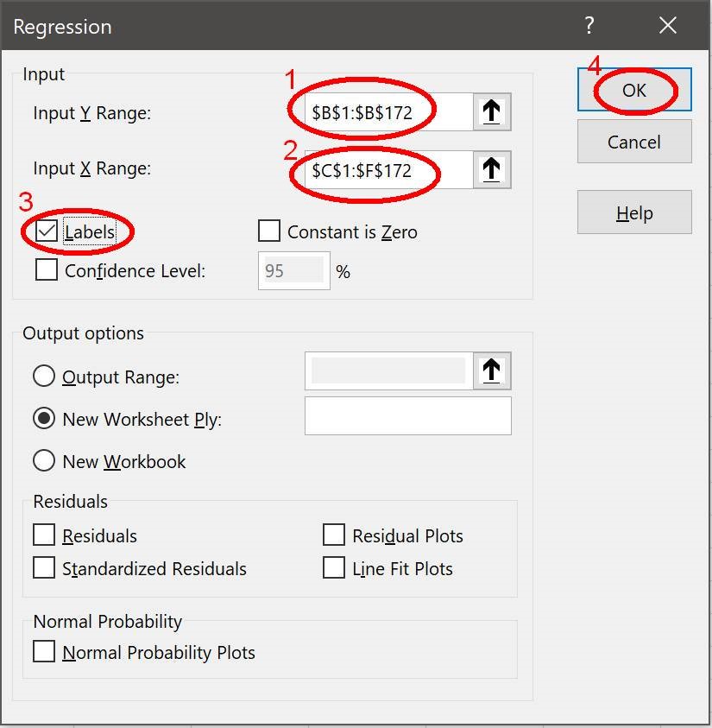This screenshot has height=728, width=712.
Task: Click the Input Y Range collapse-dialog arrow
Action: pos(492,112)
